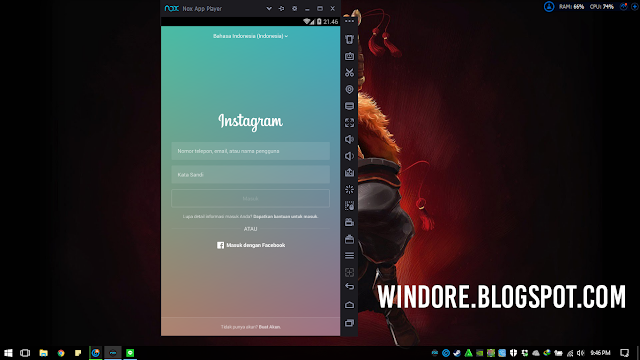Viewport: 640px width, 360px height.
Task: Click the three-line menu icon in sidebar
Action: coord(349,256)
